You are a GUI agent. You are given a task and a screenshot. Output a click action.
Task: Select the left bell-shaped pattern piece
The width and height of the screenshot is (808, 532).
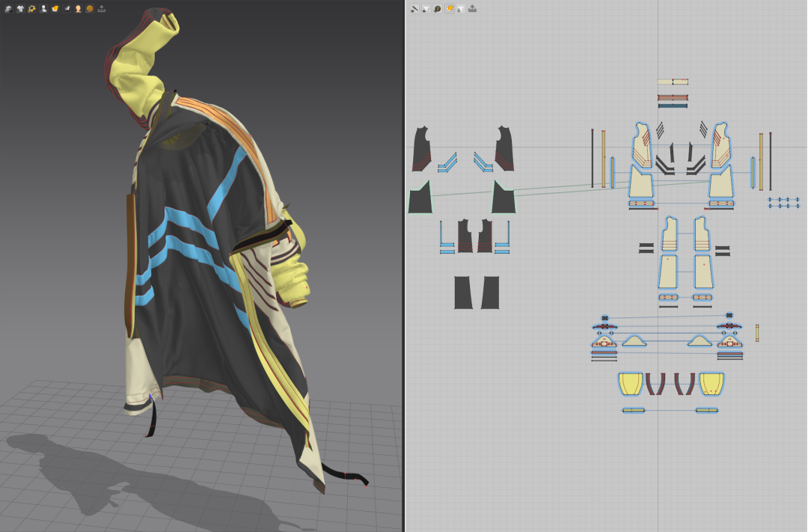pos(634,340)
